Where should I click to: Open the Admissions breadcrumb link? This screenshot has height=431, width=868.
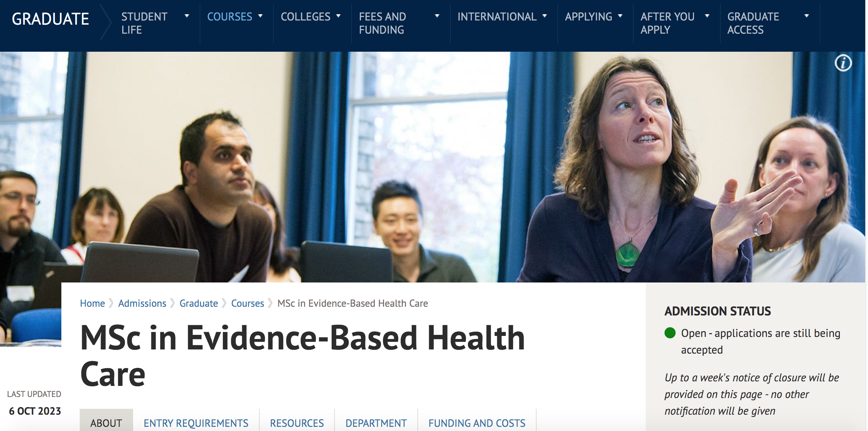142,303
